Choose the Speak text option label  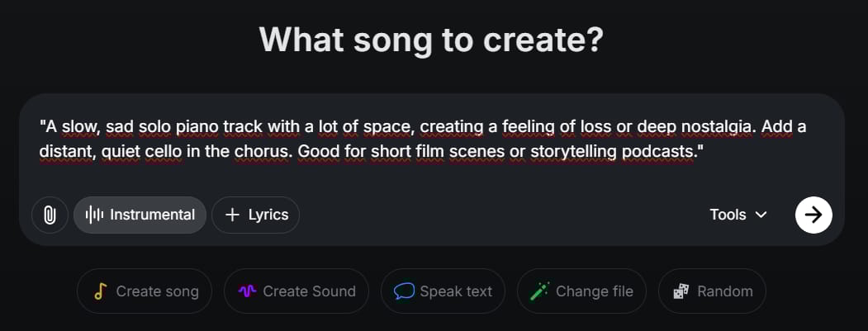point(456,291)
